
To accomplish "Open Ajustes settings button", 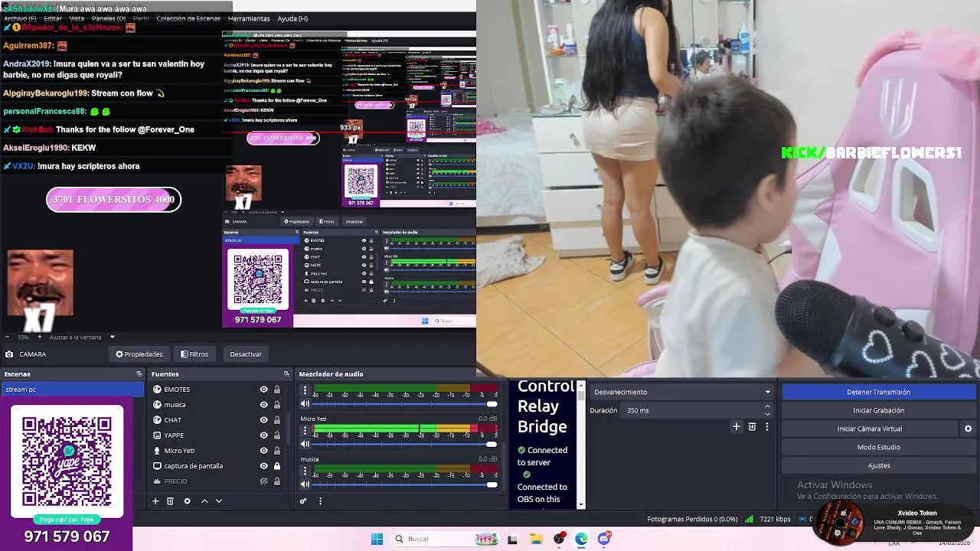I will [878, 465].
